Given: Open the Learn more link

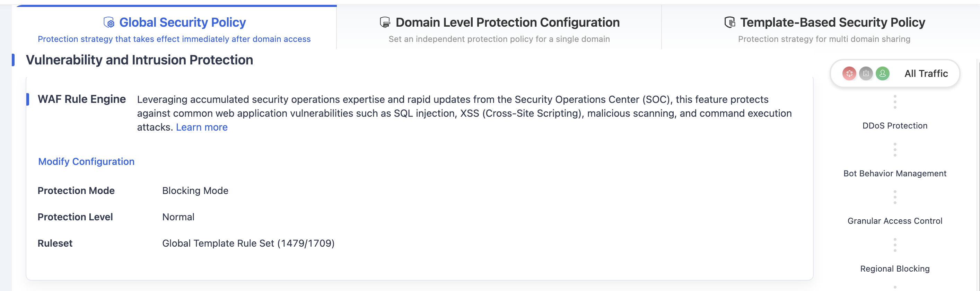Looking at the screenshot, I should (202, 127).
